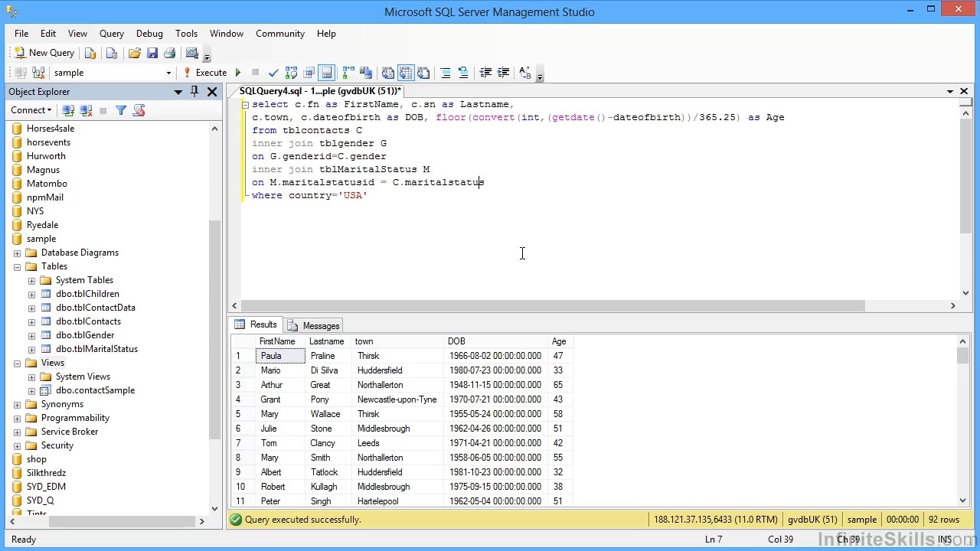The height and width of the screenshot is (551, 980).
Task: Select the Silkthredz database
Action: pyautogui.click(x=46, y=473)
